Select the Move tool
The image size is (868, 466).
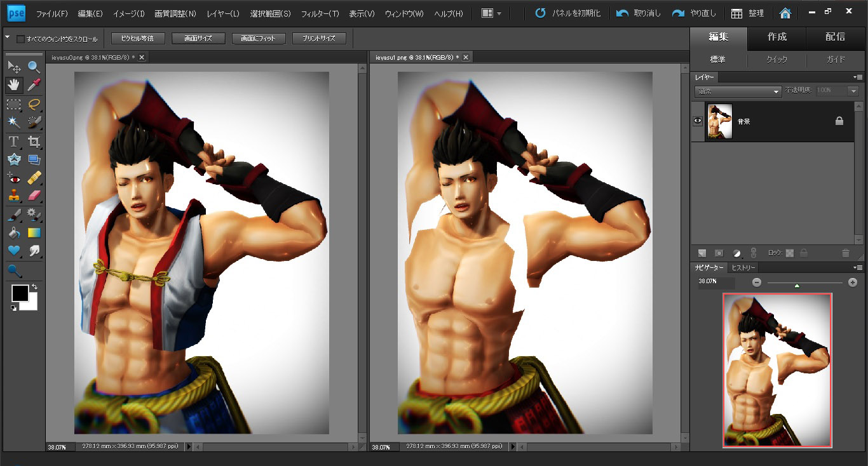point(14,67)
